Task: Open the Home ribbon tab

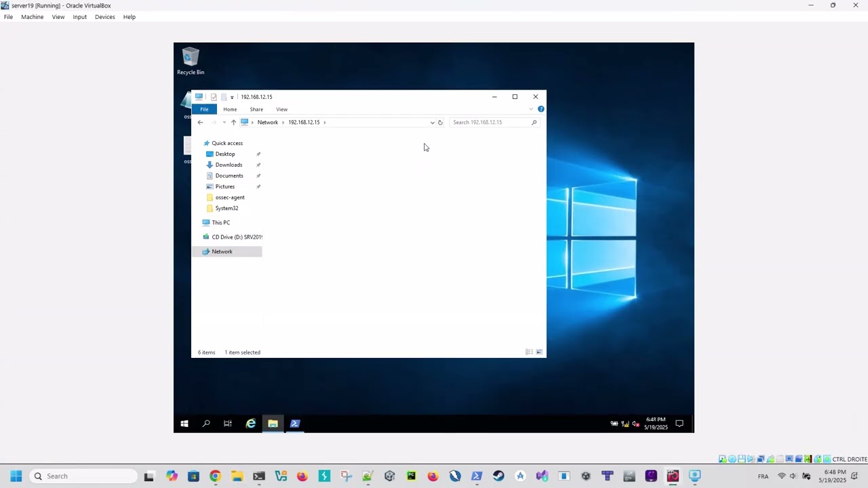Action: [230, 109]
